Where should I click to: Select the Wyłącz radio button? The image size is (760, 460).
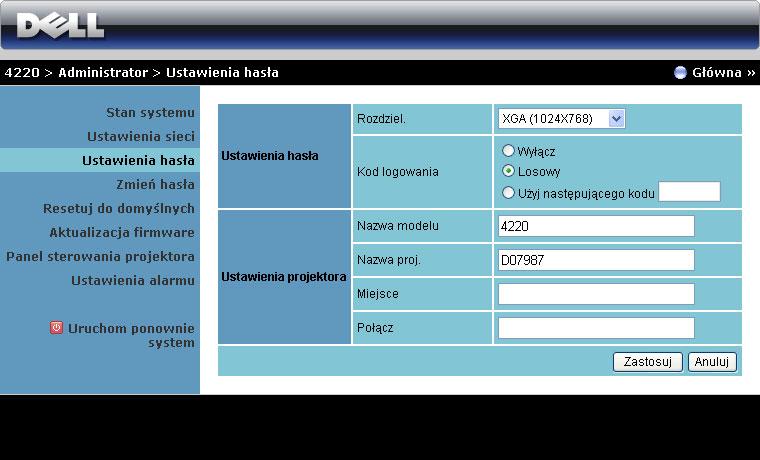[x=508, y=151]
